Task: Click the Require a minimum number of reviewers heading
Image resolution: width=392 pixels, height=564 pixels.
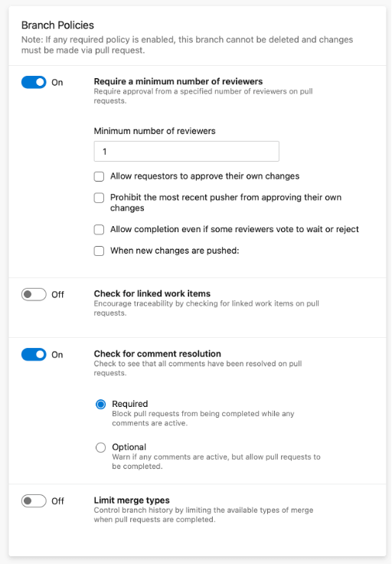Action: (178, 81)
